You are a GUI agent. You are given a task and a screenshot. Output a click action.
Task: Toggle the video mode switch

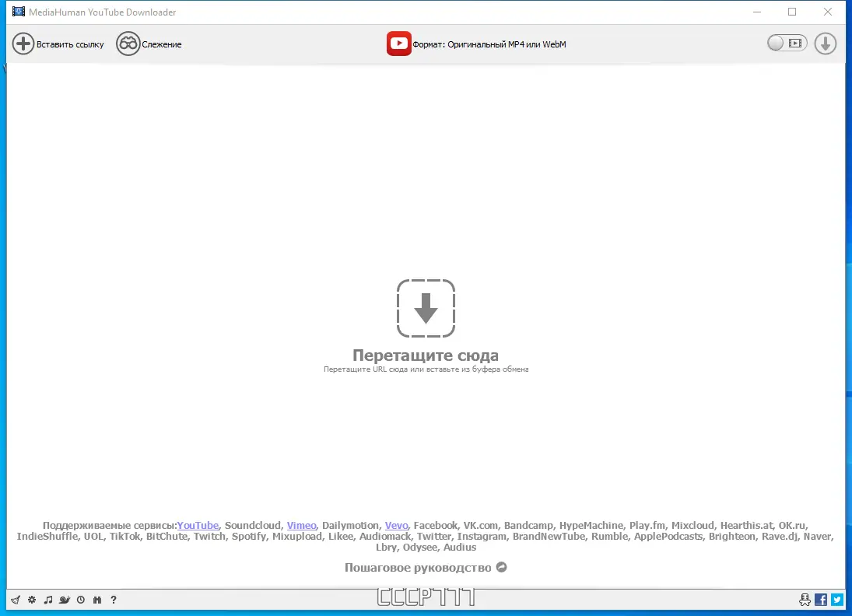pos(787,43)
